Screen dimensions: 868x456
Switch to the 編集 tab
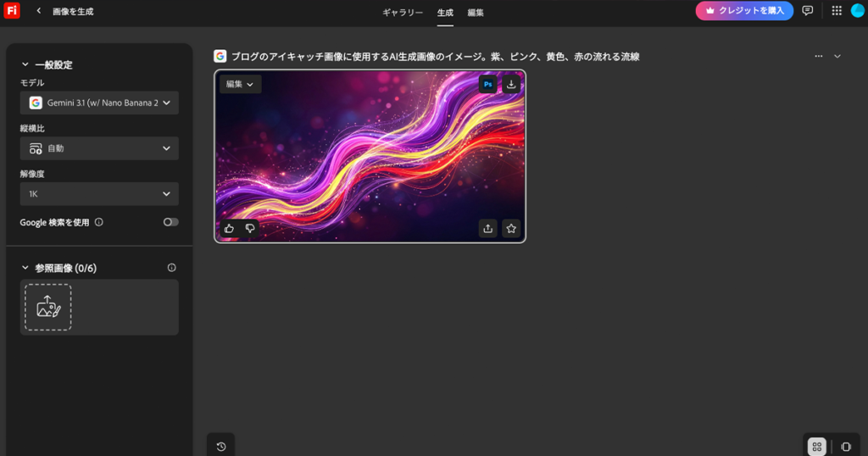[x=476, y=13]
